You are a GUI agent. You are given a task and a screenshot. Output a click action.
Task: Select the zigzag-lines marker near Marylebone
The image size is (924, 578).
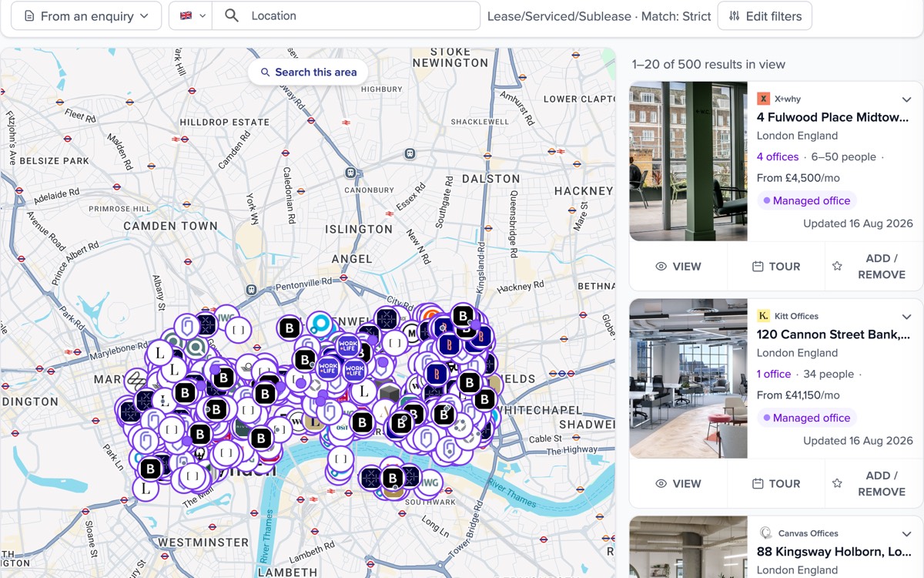[136, 380]
